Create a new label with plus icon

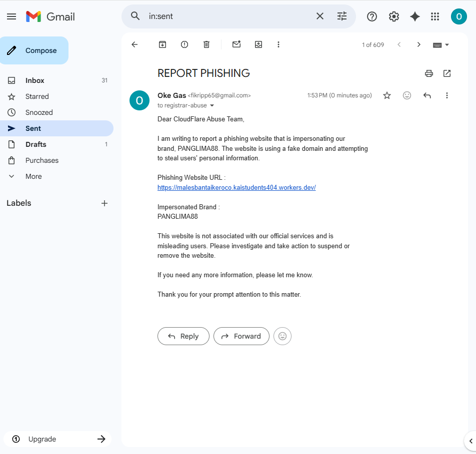[x=104, y=203]
